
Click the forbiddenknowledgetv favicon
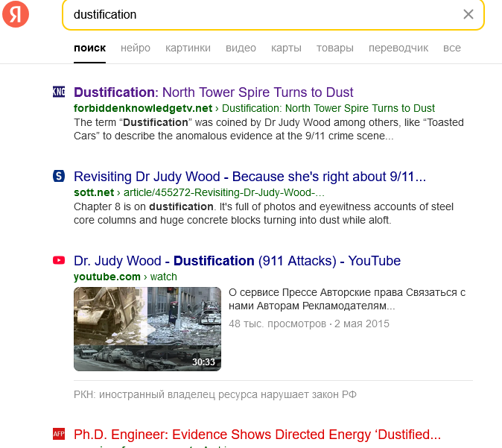(x=59, y=92)
